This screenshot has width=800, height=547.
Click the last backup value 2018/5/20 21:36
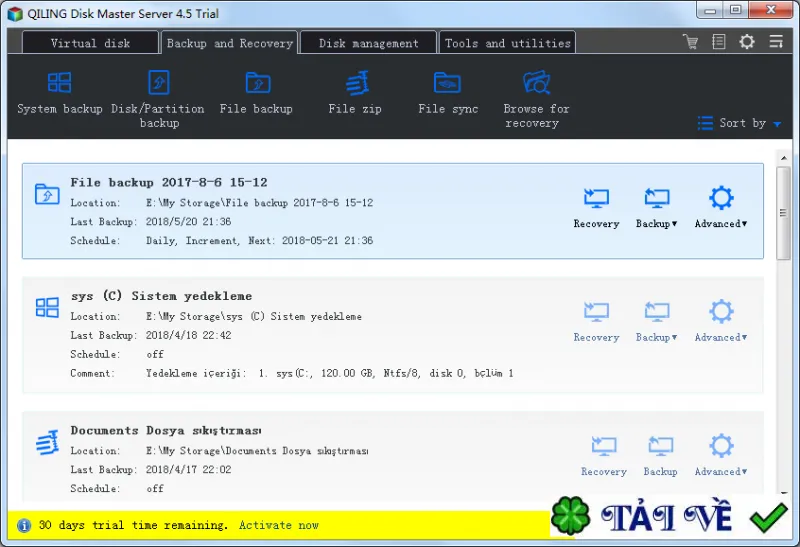click(x=188, y=221)
